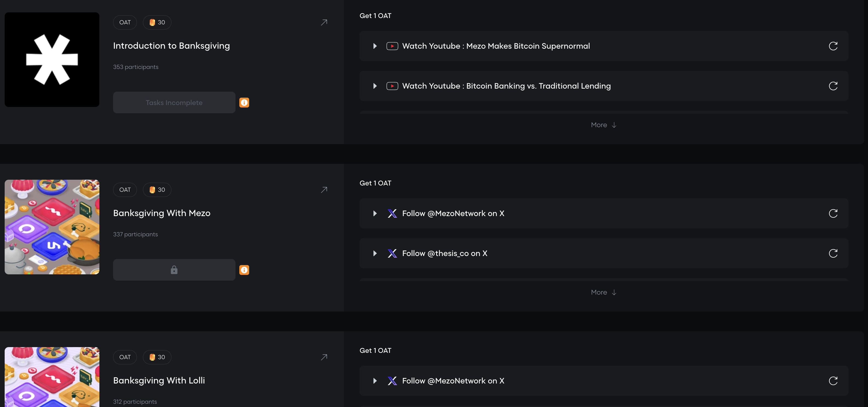This screenshot has height=407, width=868.
Task: Expand Bitcoin Banking vs. Traditional Lending task
Action: (375, 86)
